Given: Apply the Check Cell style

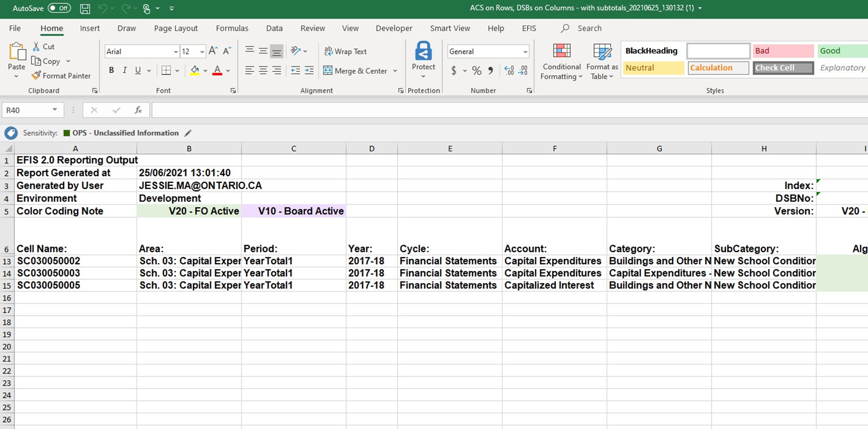Looking at the screenshot, I should (x=783, y=68).
